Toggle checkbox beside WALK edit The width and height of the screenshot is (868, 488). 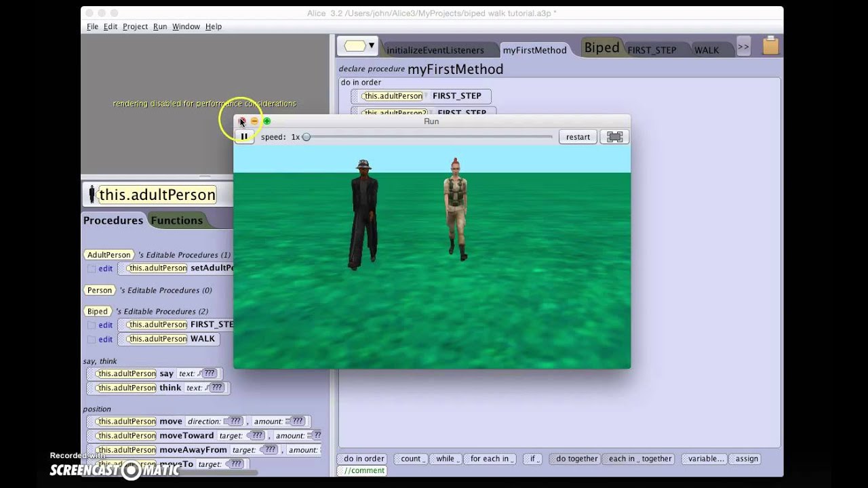click(x=92, y=340)
